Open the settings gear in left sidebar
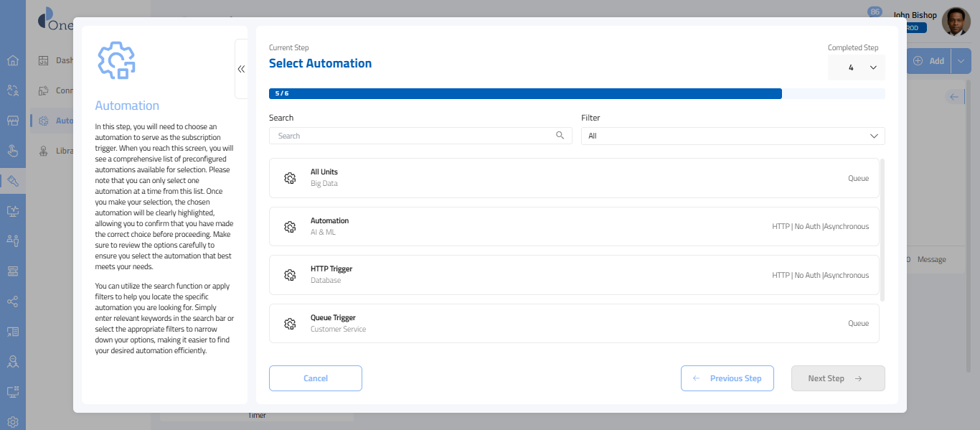Image resolution: width=980 pixels, height=430 pixels. click(x=12, y=422)
